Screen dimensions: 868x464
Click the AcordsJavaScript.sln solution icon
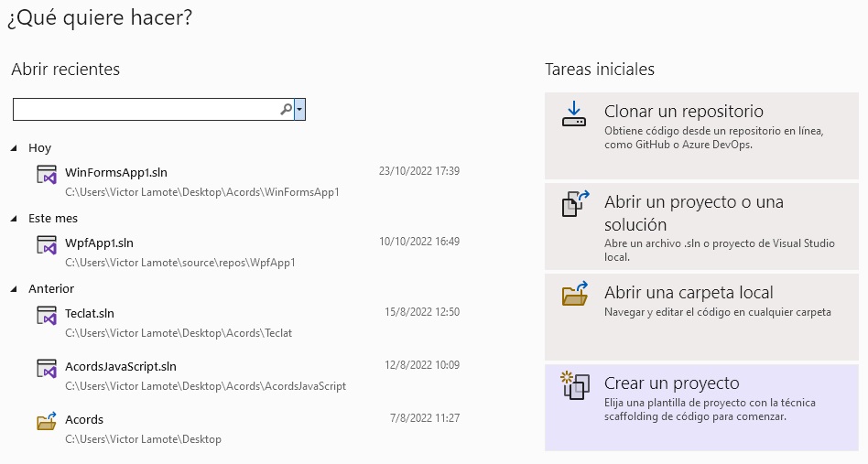coord(47,368)
